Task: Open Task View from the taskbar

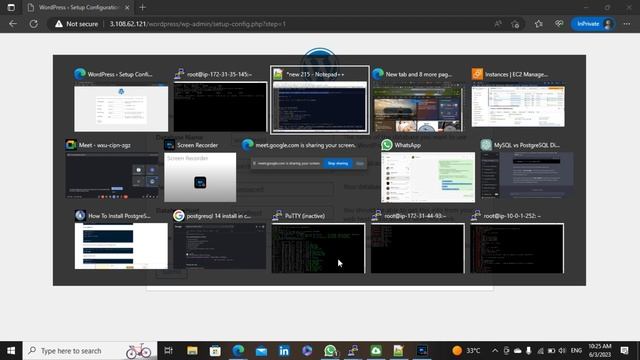Action: (x=168, y=351)
